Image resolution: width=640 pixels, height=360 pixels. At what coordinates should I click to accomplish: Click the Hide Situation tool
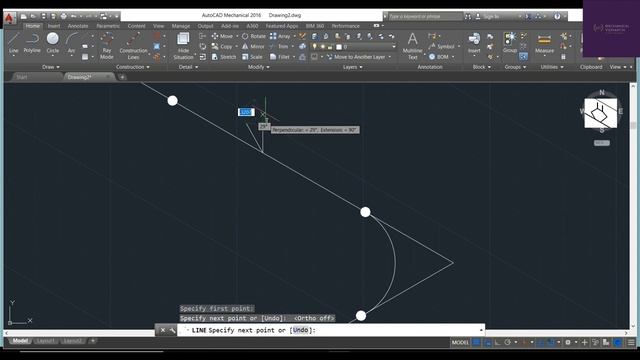click(x=183, y=46)
